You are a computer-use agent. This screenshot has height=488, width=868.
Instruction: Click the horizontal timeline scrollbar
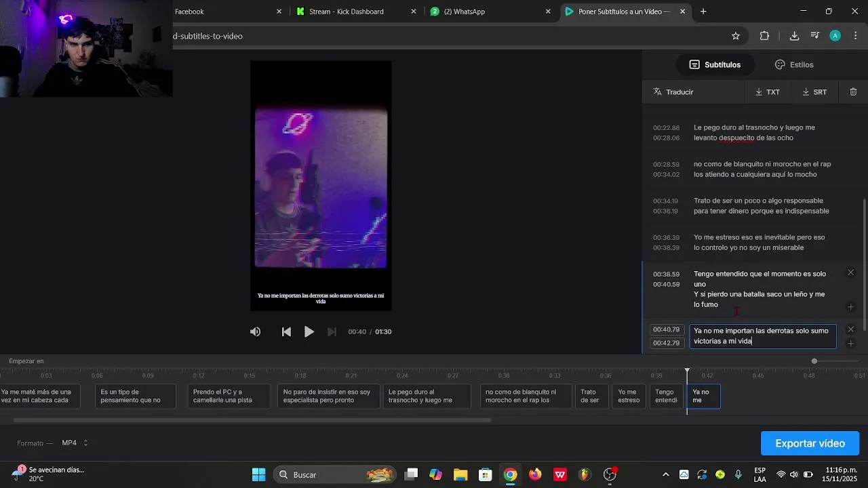coord(252,420)
